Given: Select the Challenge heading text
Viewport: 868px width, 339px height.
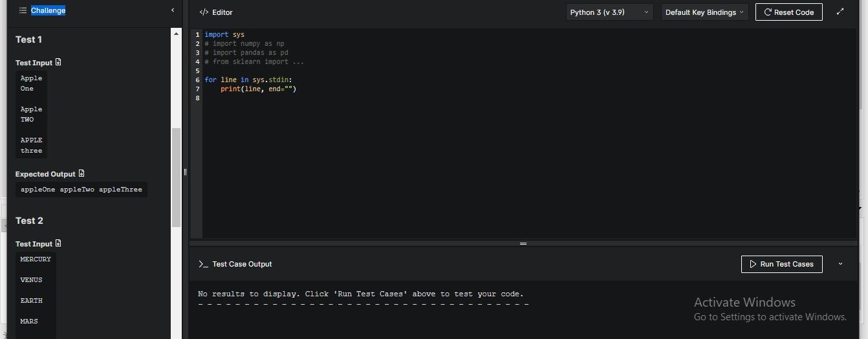Looking at the screenshot, I should (48, 10).
